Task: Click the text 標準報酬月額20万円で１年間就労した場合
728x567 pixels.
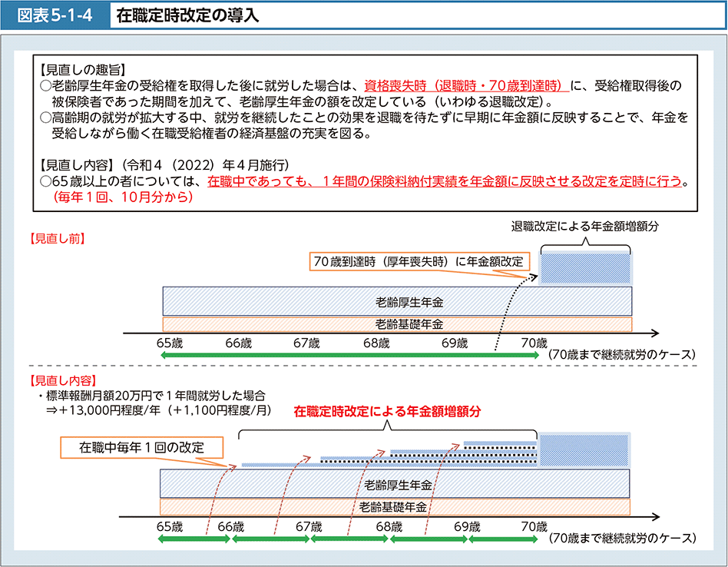Action: pos(154,396)
